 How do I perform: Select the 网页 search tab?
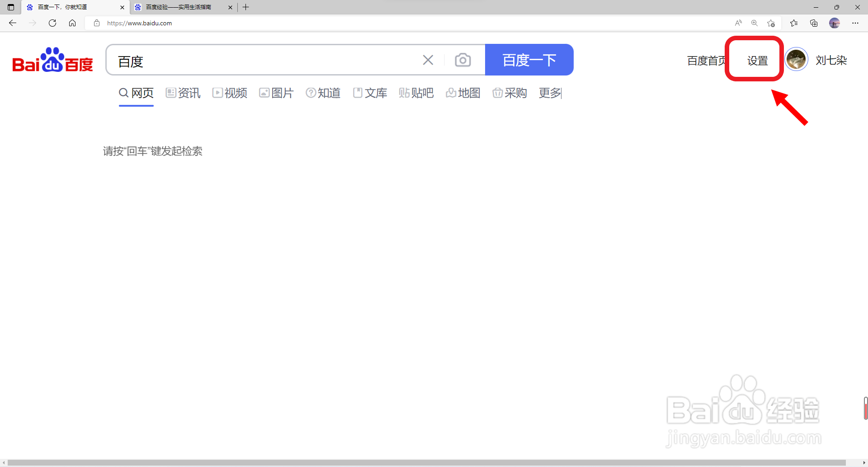(136, 93)
